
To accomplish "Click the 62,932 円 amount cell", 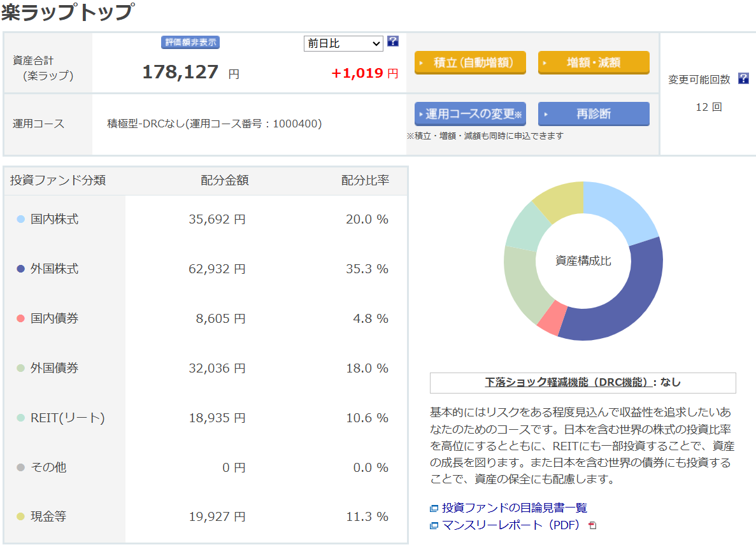I will click(x=217, y=269).
